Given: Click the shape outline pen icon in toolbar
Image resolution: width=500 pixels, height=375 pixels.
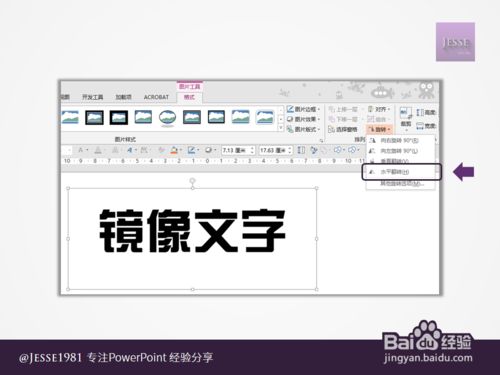Looking at the screenshot, I should (191, 150).
